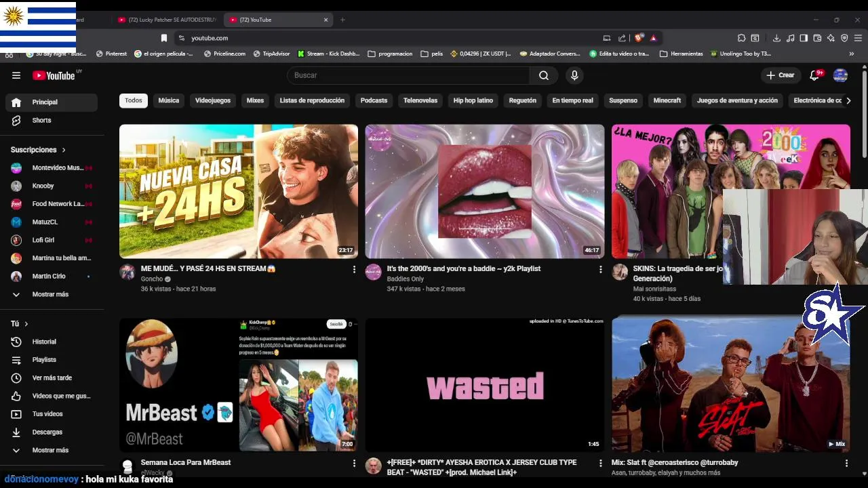Expand Suscripciones section chevron
The image size is (868, 488).
64,150
